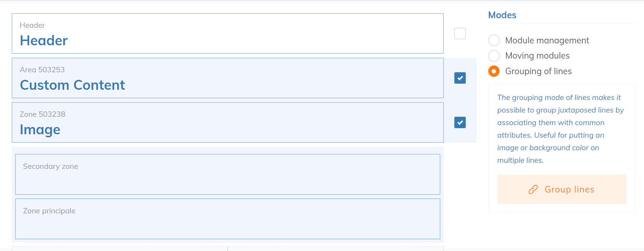Select the Grouping of lines radio button
The height and width of the screenshot is (251, 644).
(494, 71)
